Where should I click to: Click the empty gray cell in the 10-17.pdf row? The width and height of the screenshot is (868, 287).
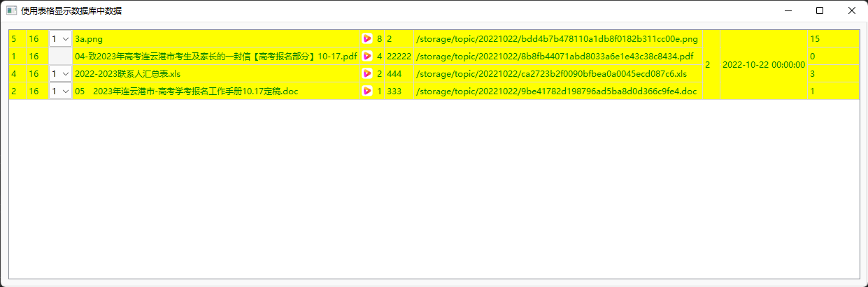pyautogui.click(x=60, y=56)
